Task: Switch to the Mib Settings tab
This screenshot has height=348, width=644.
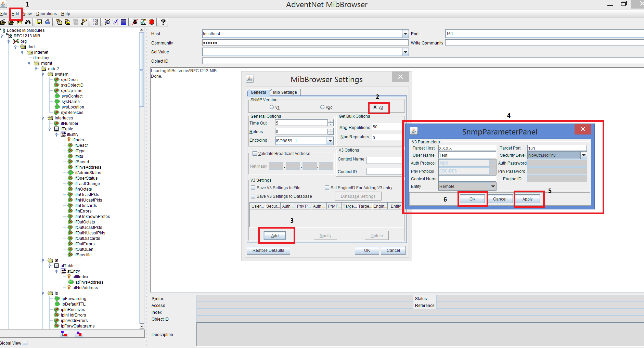Action: 285,92
